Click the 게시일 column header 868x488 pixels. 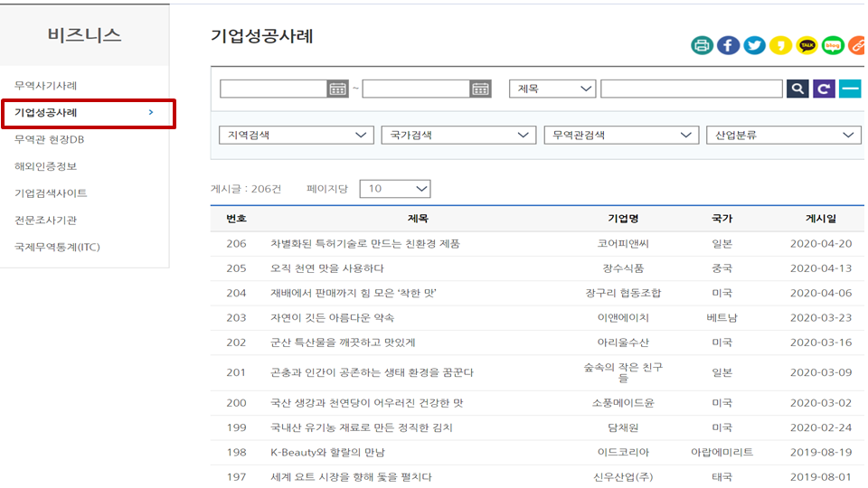click(821, 219)
